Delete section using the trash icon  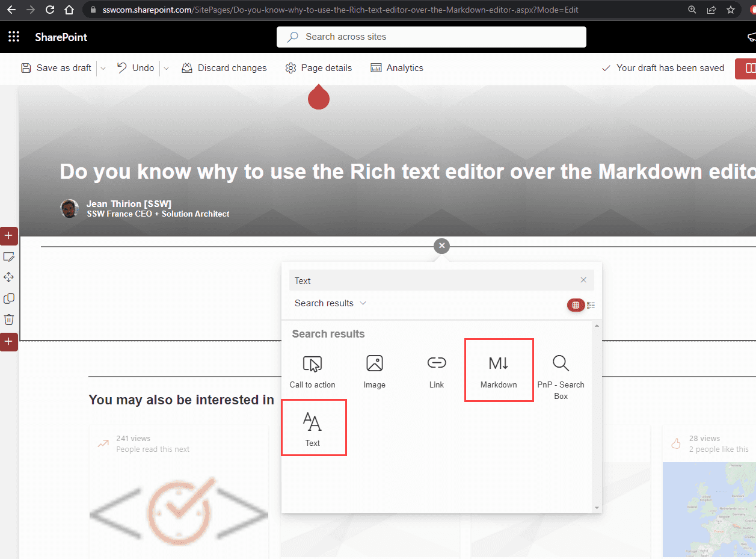pyautogui.click(x=9, y=319)
